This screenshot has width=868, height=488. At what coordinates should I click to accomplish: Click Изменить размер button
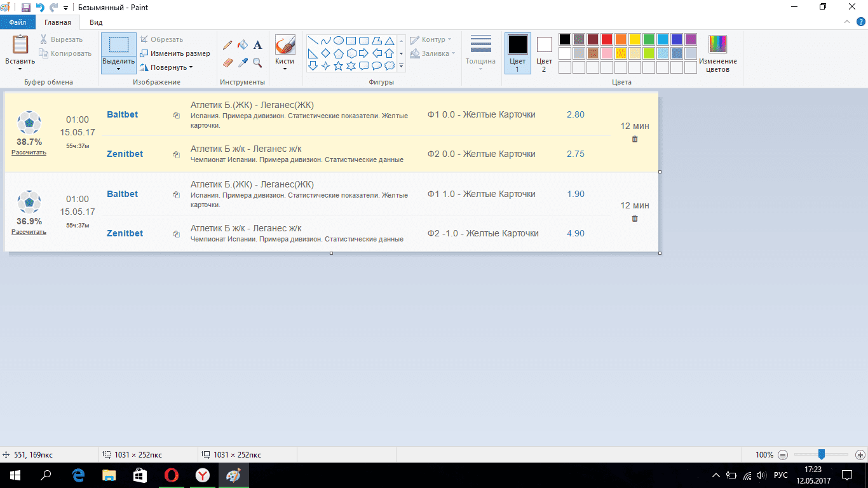tap(175, 53)
